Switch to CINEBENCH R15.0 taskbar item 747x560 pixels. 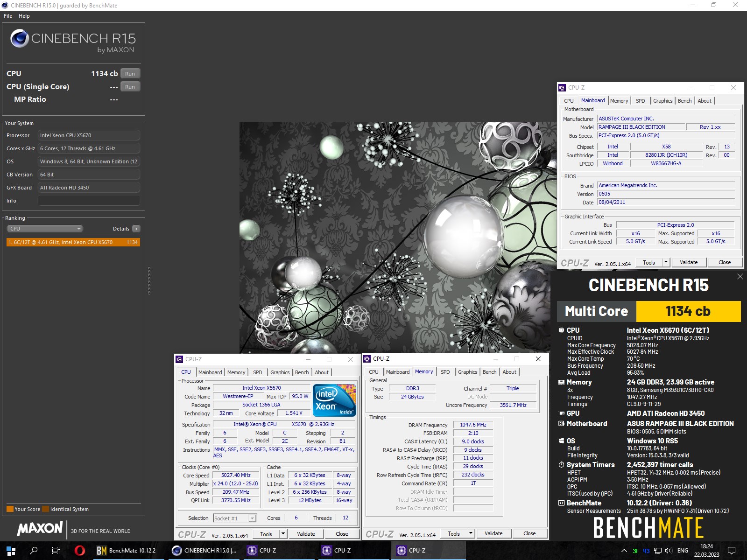[204, 551]
